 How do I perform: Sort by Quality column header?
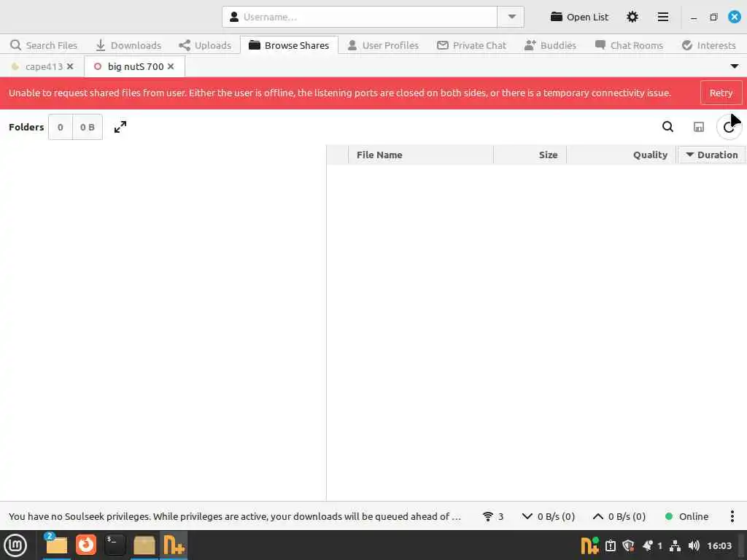click(x=622, y=155)
